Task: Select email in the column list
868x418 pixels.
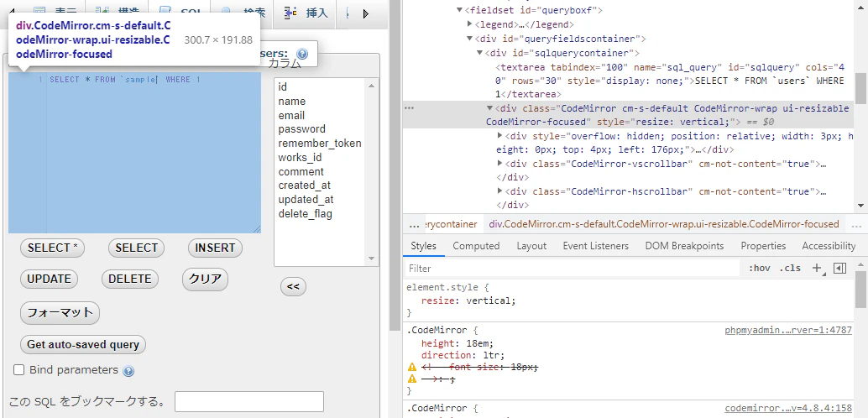Action: (x=319, y=115)
